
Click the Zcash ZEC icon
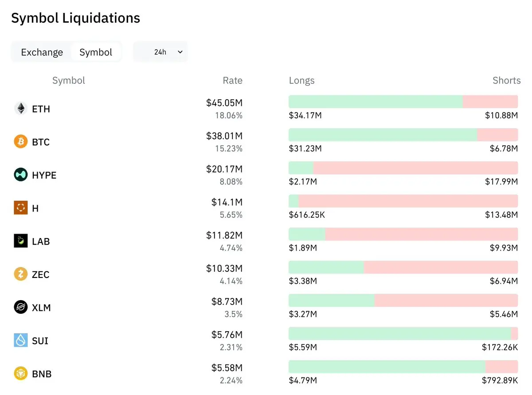click(x=21, y=274)
